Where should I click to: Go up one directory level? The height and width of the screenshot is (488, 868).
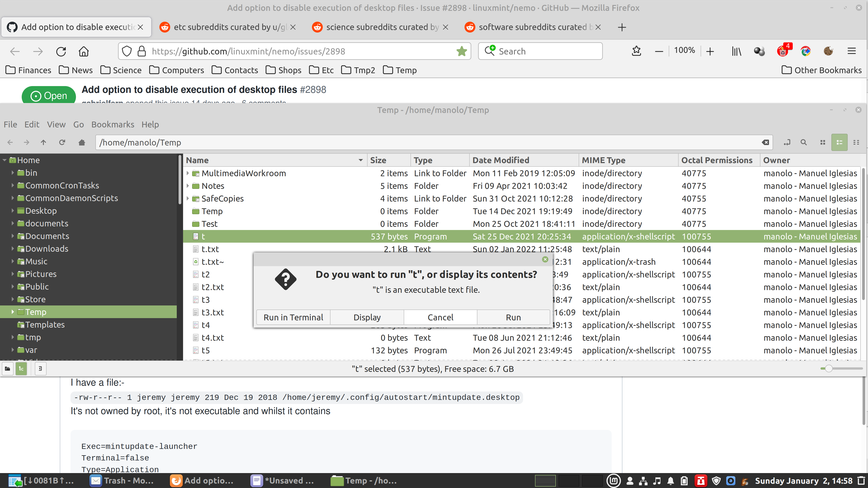coord(43,142)
